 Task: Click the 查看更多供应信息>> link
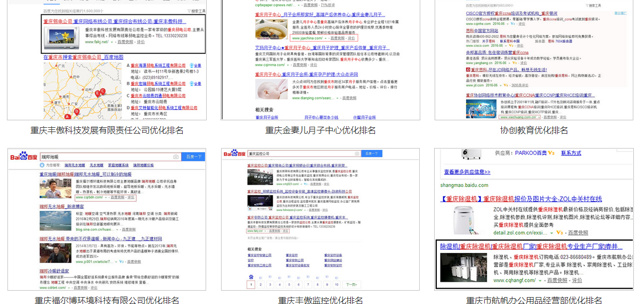[467, 172]
